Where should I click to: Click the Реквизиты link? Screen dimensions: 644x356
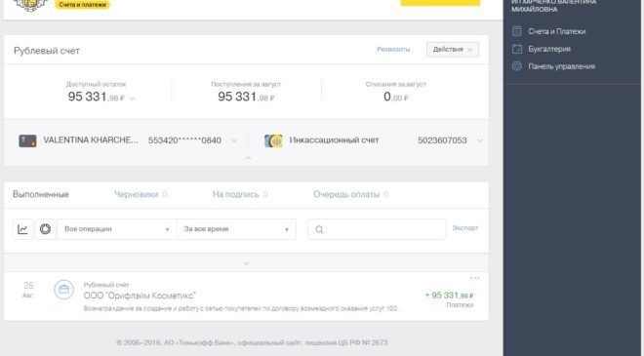pyautogui.click(x=393, y=50)
